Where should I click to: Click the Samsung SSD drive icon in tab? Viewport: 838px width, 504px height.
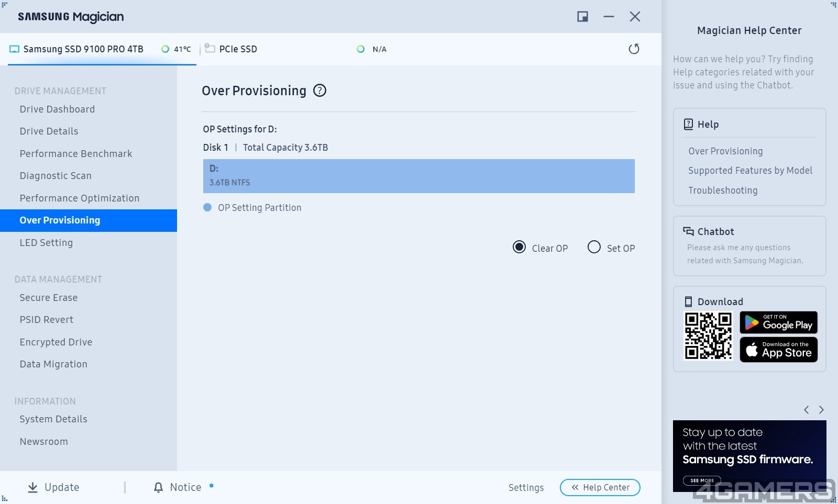tap(14, 49)
